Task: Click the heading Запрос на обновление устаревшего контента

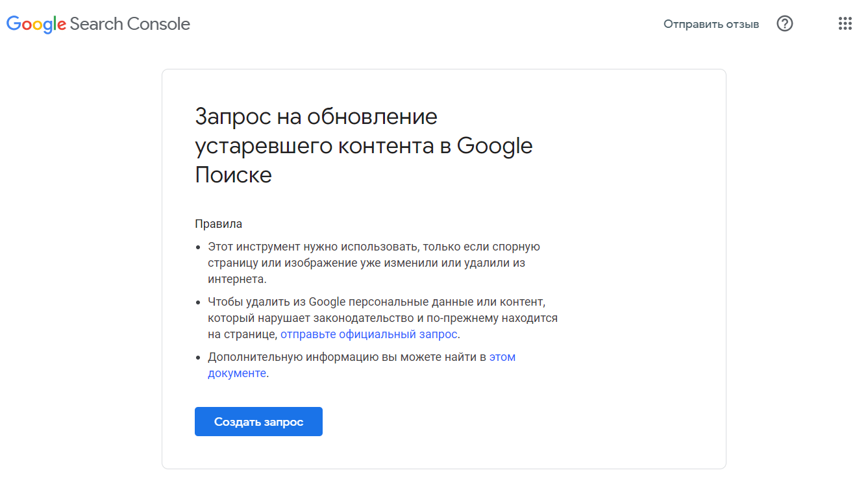Action: [364, 146]
